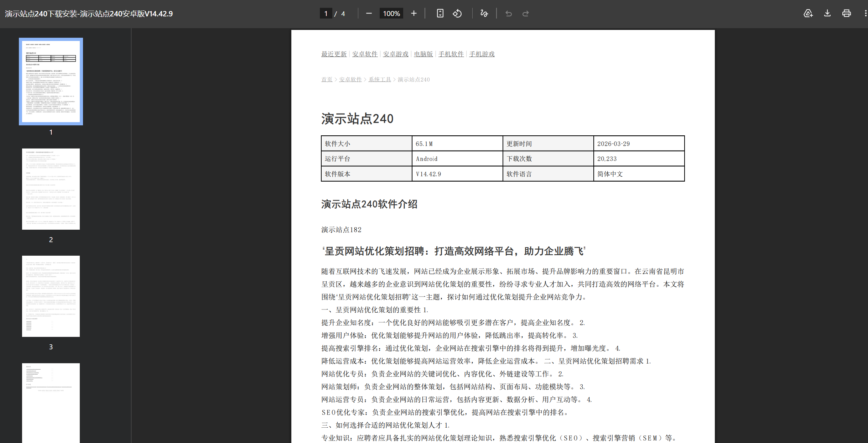The image size is (868, 443).
Task: Click the 首页 breadcrumb link
Action: click(x=327, y=79)
